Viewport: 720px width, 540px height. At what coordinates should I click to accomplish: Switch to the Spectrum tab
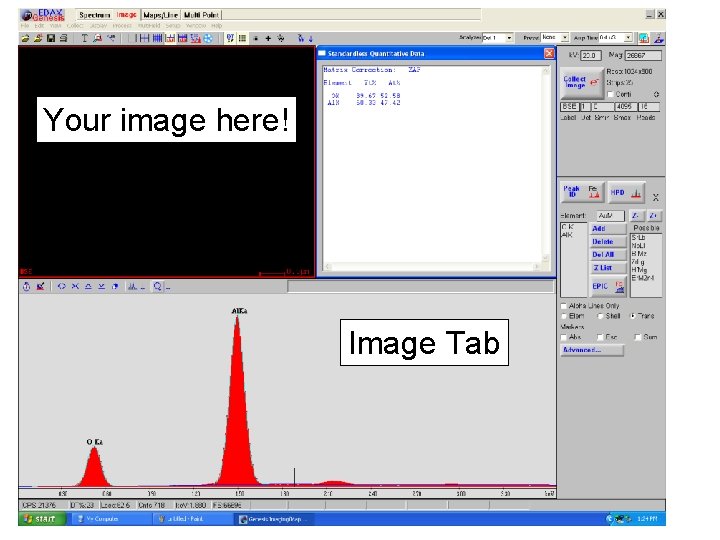pyautogui.click(x=95, y=15)
